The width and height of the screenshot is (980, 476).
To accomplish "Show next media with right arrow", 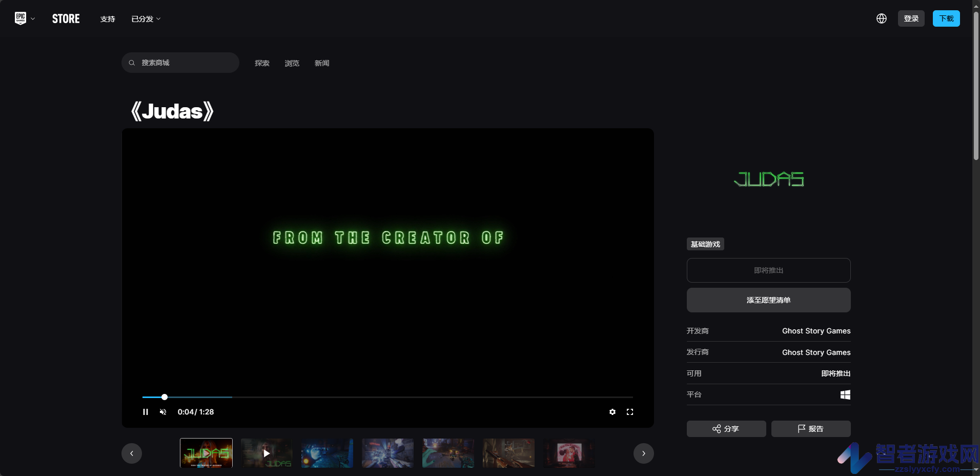I will point(644,453).
